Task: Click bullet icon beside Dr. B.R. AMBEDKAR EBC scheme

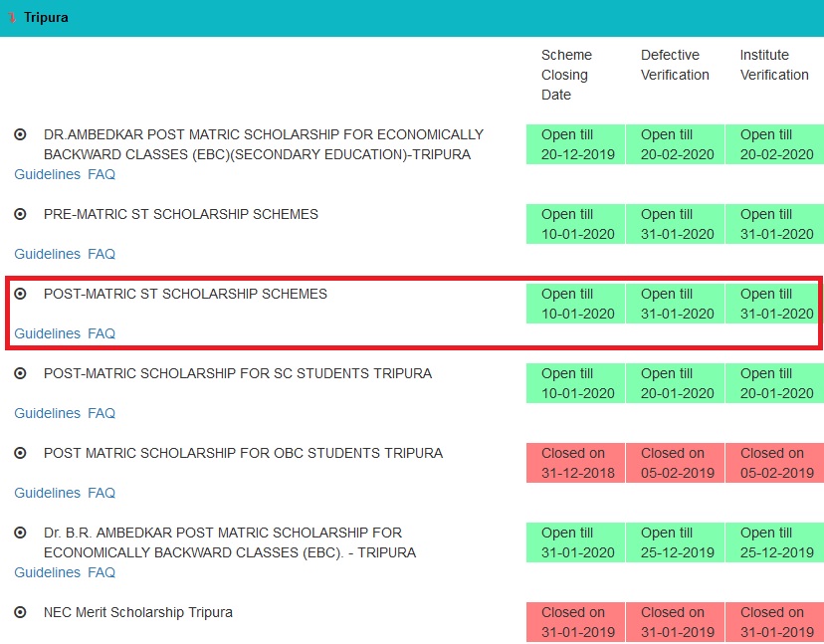Action: 20,533
